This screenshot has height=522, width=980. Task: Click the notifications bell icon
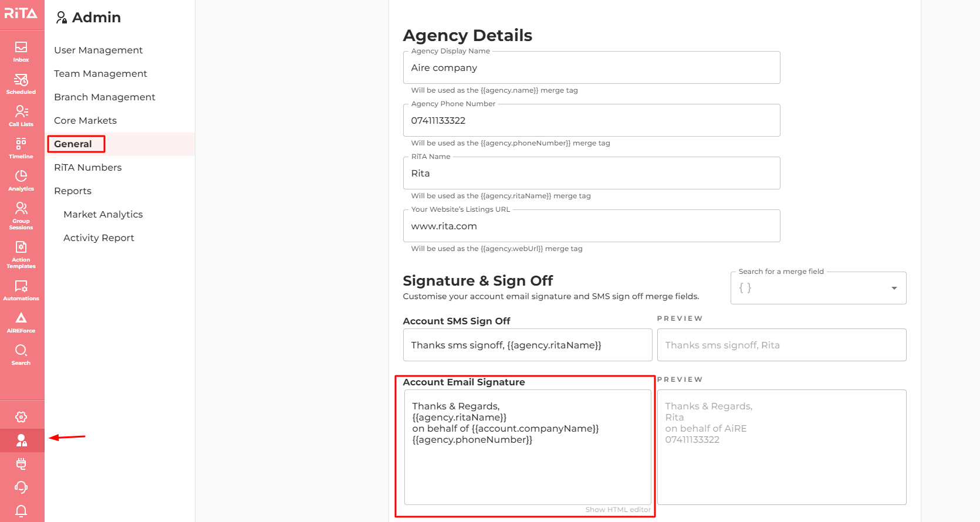pos(21,511)
